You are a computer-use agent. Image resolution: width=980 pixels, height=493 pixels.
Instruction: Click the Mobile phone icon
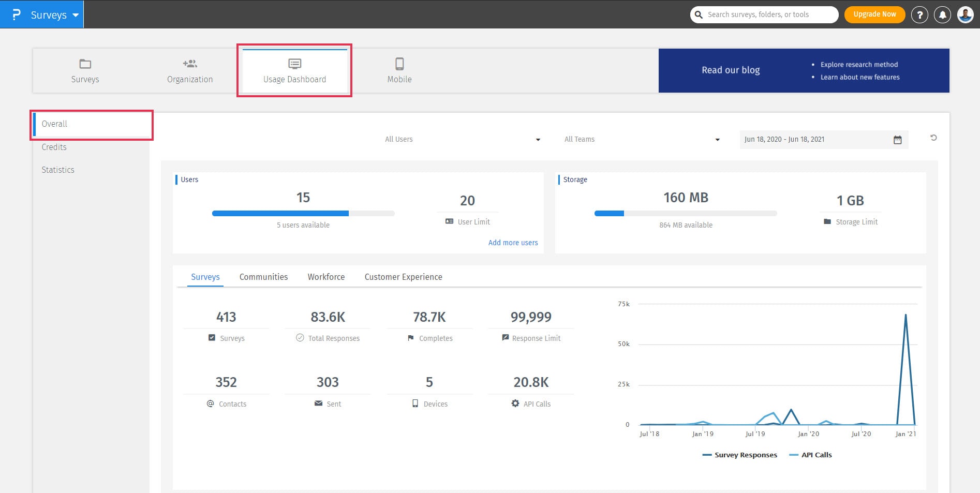point(399,64)
